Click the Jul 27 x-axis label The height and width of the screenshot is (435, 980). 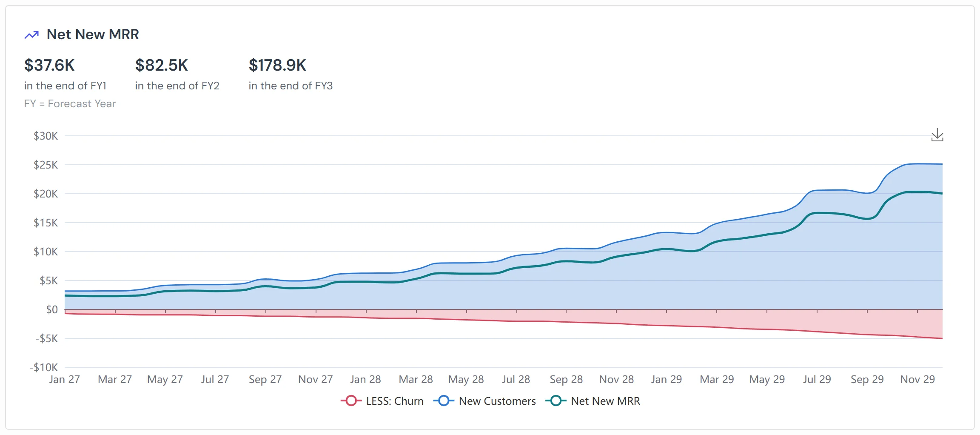215,379
